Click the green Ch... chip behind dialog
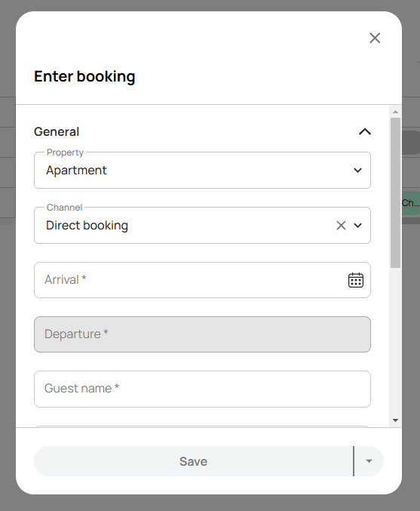This screenshot has height=511, width=420. tap(410, 203)
